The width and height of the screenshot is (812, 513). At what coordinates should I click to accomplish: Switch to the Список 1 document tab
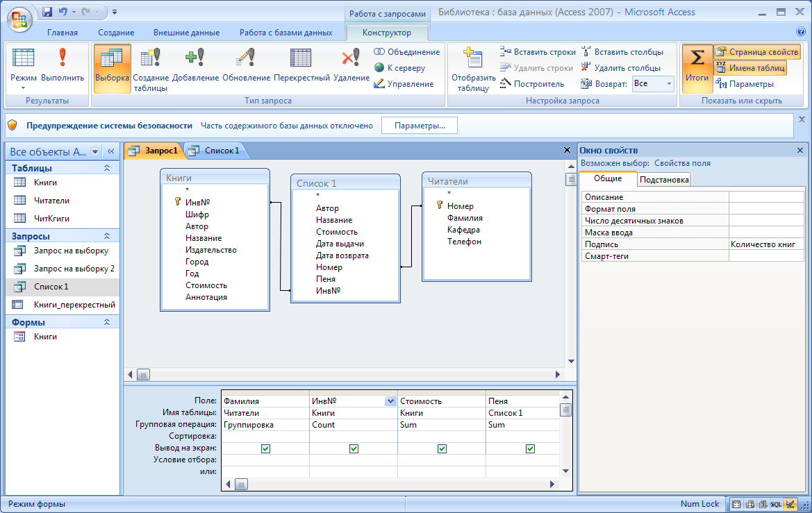pyautogui.click(x=216, y=151)
